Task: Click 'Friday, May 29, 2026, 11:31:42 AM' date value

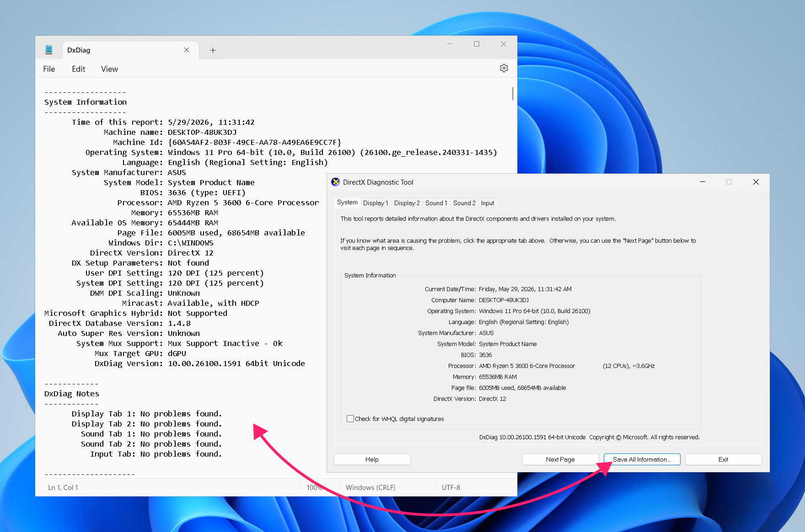Action: (x=525, y=289)
